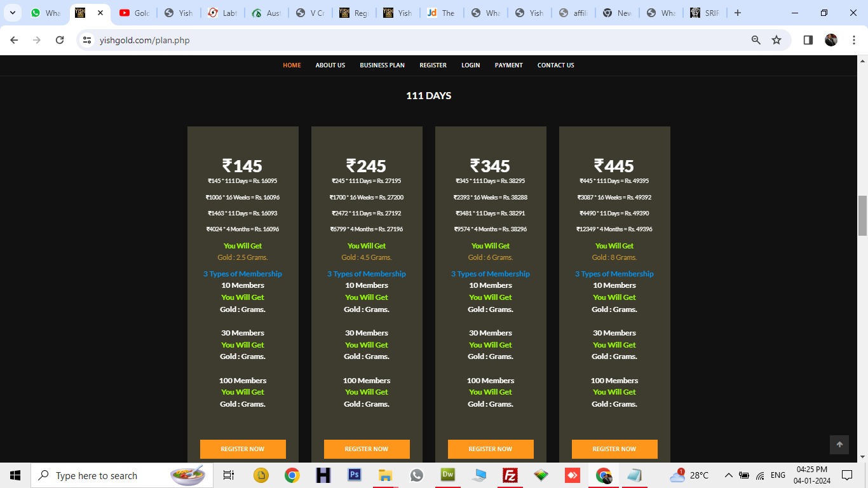Click the page vertical scrollbar thumb
Image resolution: width=868 pixels, height=488 pixels.
(x=862, y=215)
